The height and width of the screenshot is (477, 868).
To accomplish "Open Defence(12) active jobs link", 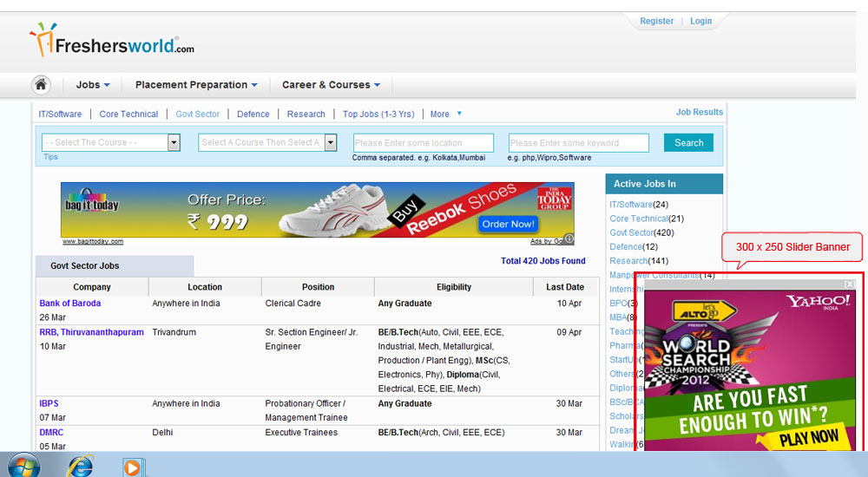I will click(634, 247).
